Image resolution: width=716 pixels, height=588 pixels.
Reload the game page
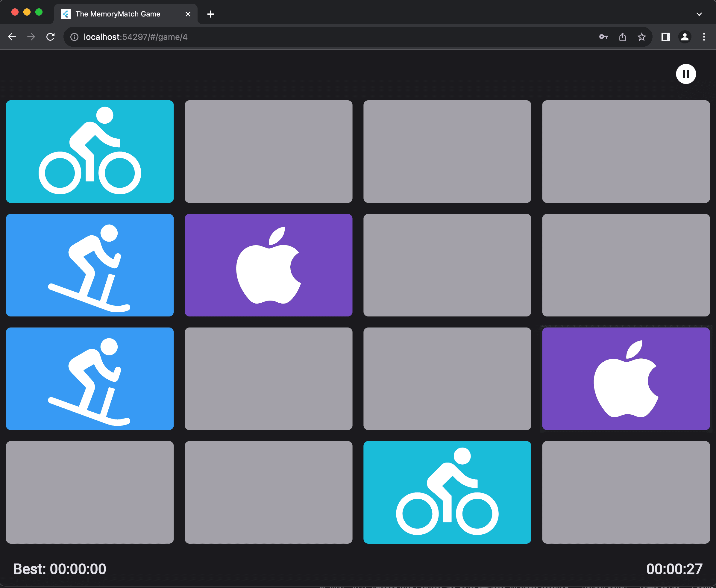pos(51,37)
